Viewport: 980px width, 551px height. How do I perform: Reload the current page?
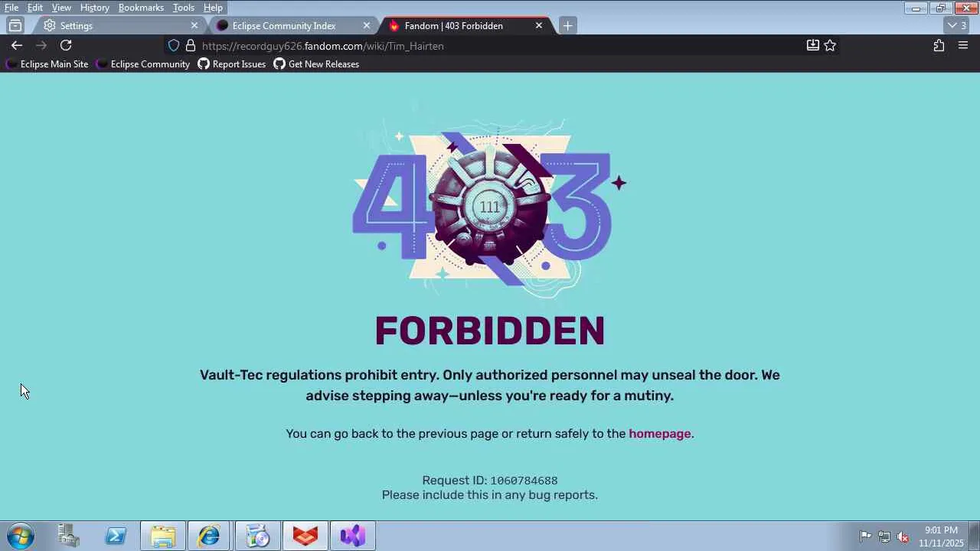click(66, 45)
